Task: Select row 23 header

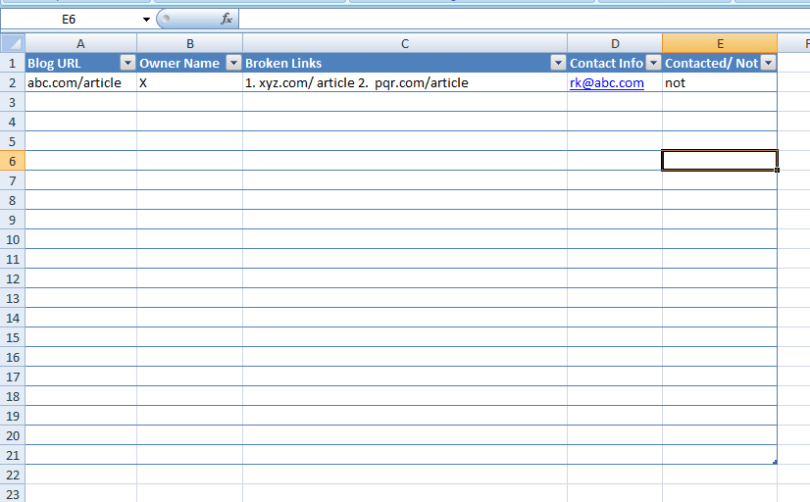Action: point(12,494)
